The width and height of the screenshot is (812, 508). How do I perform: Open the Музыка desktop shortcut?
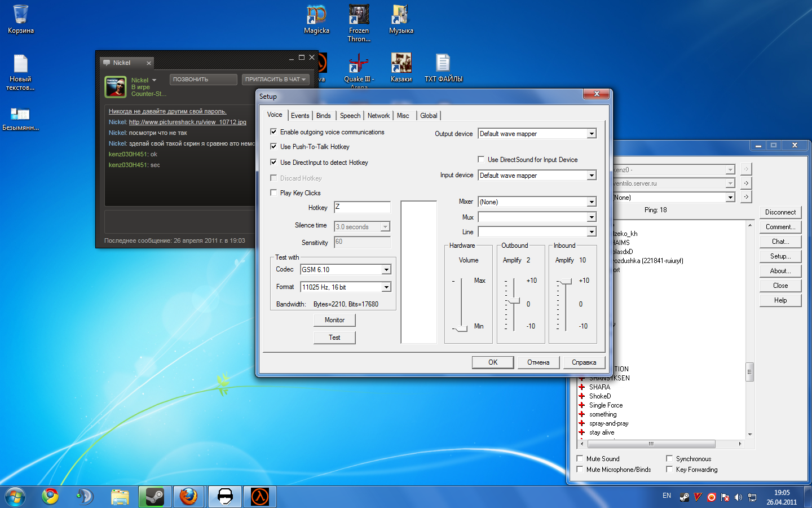pyautogui.click(x=401, y=19)
